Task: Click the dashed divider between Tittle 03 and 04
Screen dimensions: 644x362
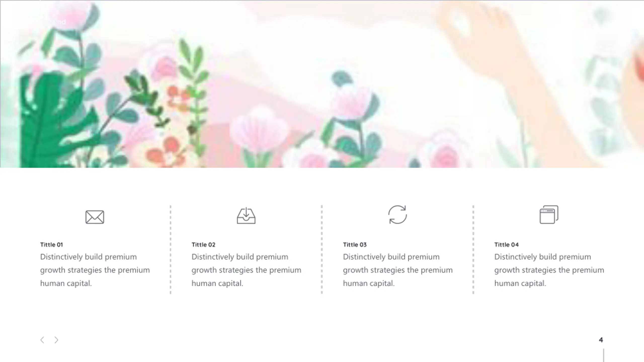Action: 473,249
